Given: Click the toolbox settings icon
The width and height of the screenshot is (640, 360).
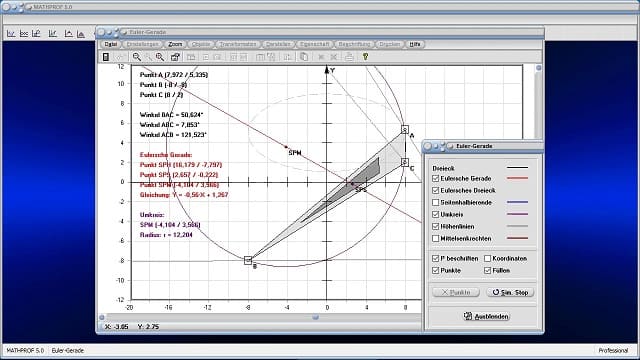Looking at the screenshot, I should (x=175, y=57).
